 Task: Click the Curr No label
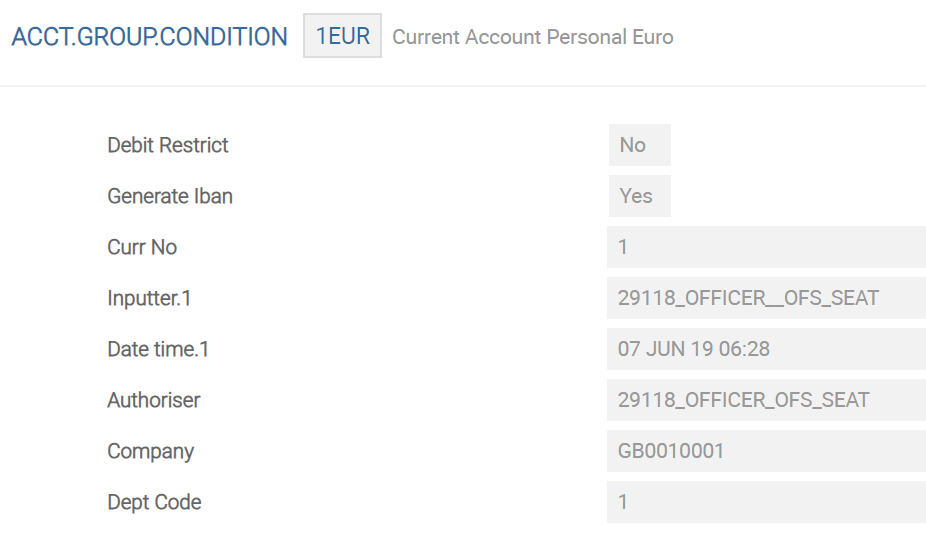tap(142, 247)
